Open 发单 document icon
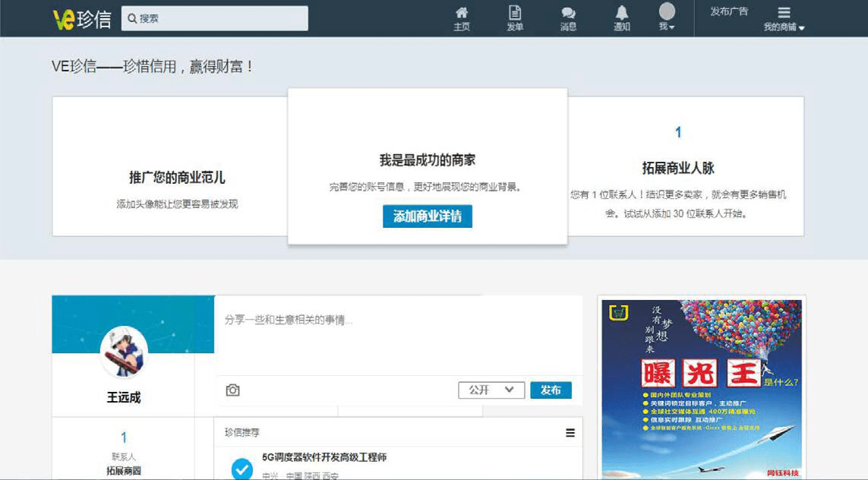The image size is (868, 480). click(x=515, y=18)
